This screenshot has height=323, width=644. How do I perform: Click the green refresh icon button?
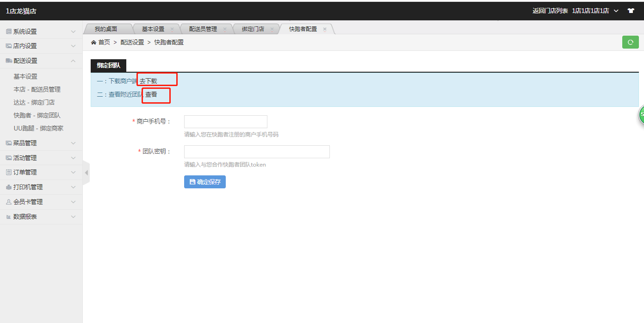click(x=630, y=42)
